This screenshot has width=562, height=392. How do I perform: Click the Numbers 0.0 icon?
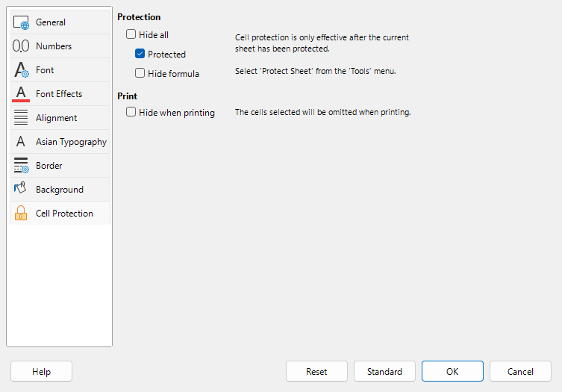21,46
